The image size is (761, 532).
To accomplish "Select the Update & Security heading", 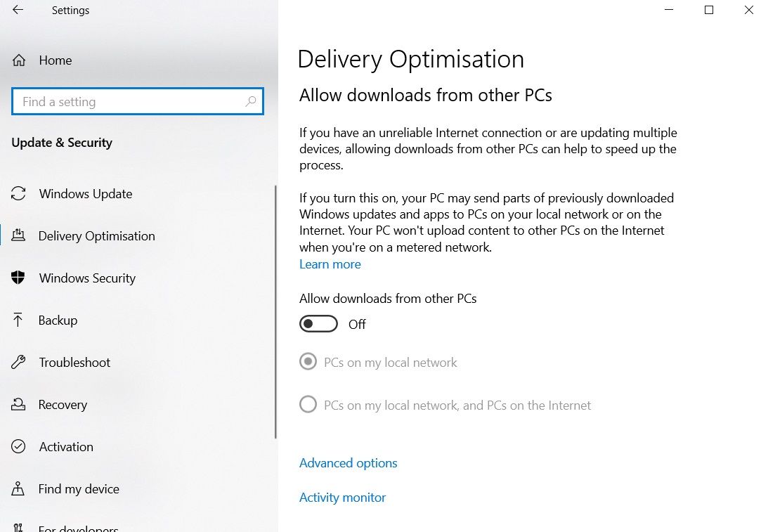I will pyautogui.click(x=62, y=142).
